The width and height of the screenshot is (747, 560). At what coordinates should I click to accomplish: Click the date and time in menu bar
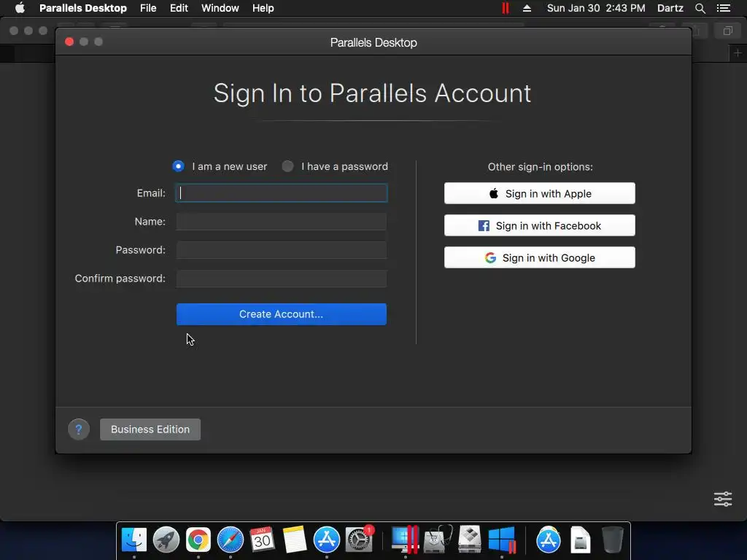596,8
